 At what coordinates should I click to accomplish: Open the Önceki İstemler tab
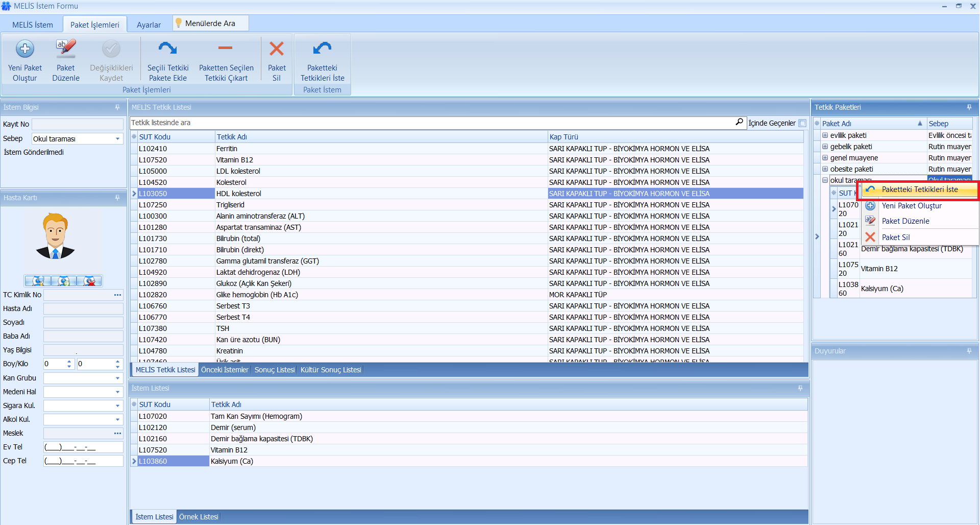pos(225,370)
